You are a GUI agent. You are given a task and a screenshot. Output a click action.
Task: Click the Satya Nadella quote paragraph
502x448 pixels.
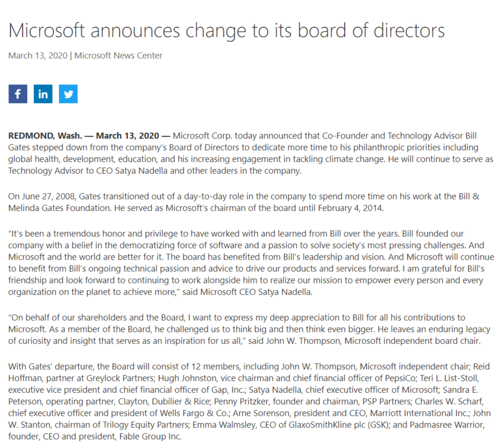[x=251, y=262]
